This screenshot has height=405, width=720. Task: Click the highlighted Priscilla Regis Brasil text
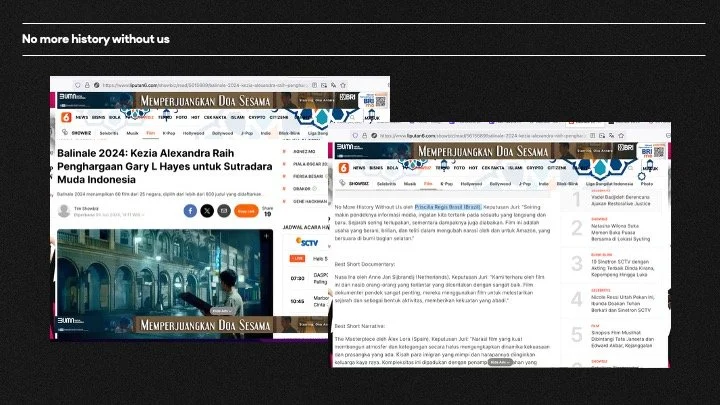pyautogui.click(x=448, y=207)
